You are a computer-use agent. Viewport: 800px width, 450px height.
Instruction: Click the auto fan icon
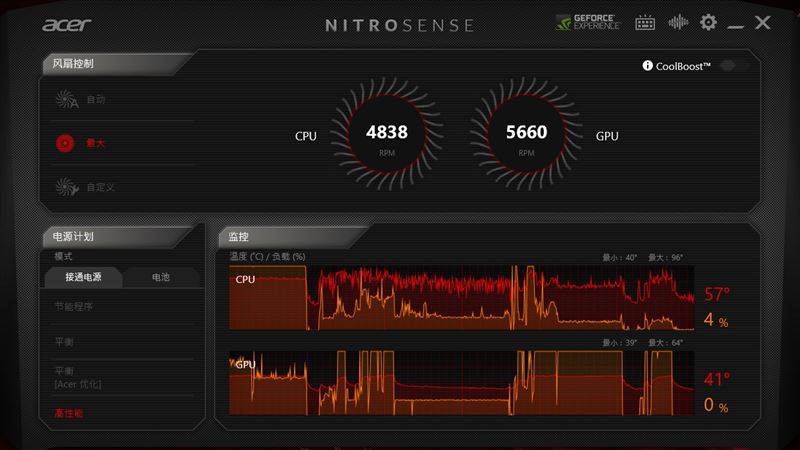(x=67, y=99)
